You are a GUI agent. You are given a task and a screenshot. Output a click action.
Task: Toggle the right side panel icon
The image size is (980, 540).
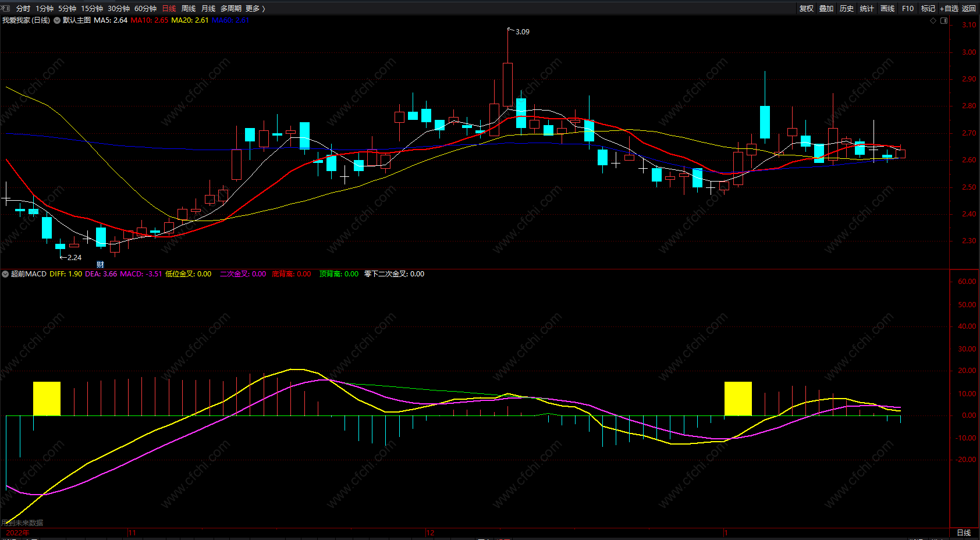click(944, 20)
